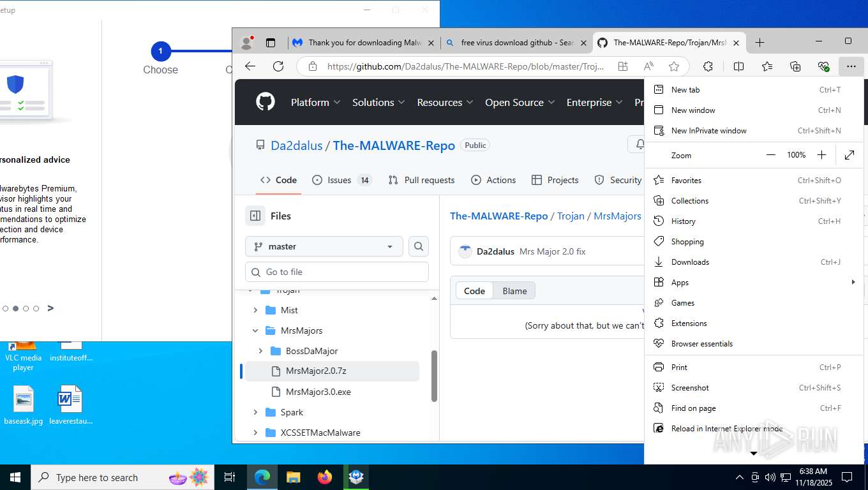This screenshot has height=490, width=868.
Task: Open Favorites toolbar icon
Action: coord(767,66)
